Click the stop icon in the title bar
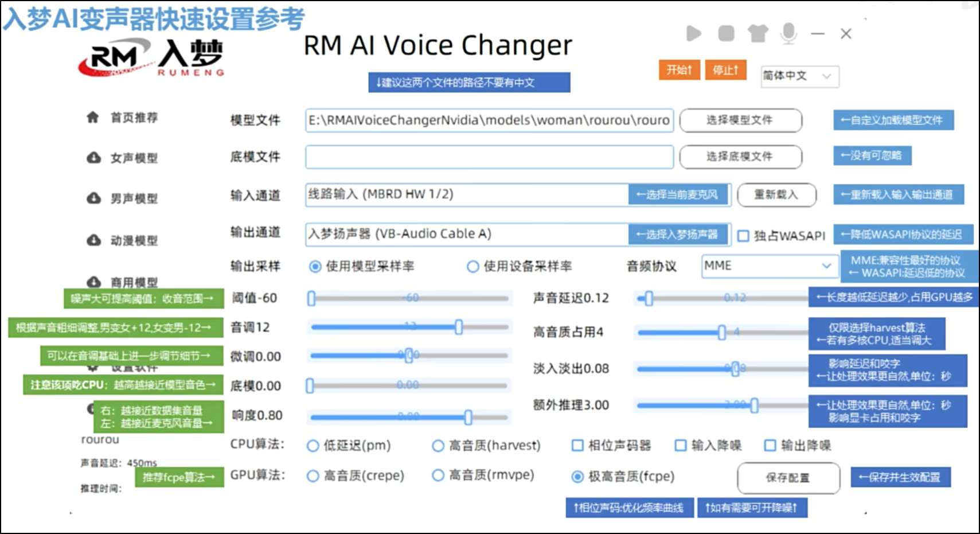The image size is (980, 534). (726, 34)
